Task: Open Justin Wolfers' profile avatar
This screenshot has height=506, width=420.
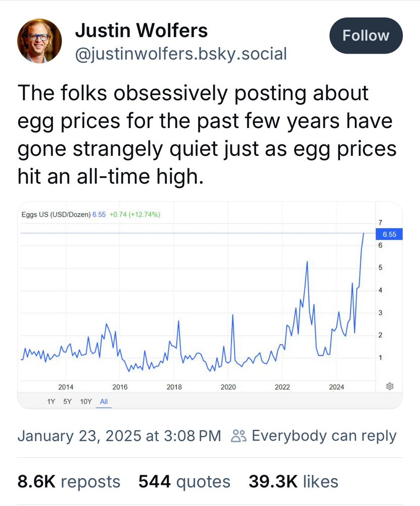Action: coord(39,40)
